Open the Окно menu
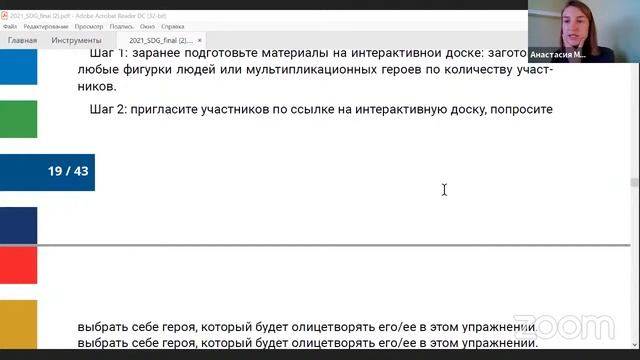640x360 pixels. [147, 27]
